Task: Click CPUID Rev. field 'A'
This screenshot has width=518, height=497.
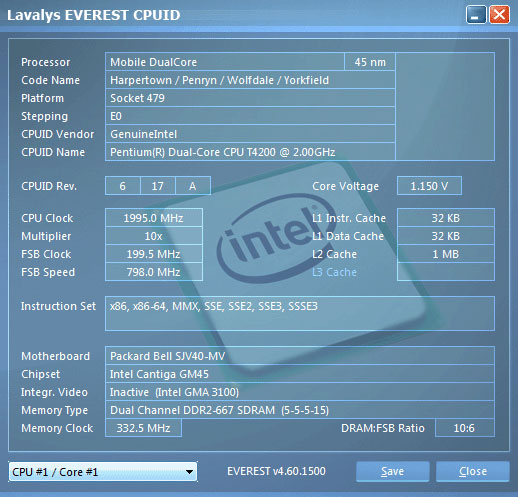Action: (x=193, y=186)
